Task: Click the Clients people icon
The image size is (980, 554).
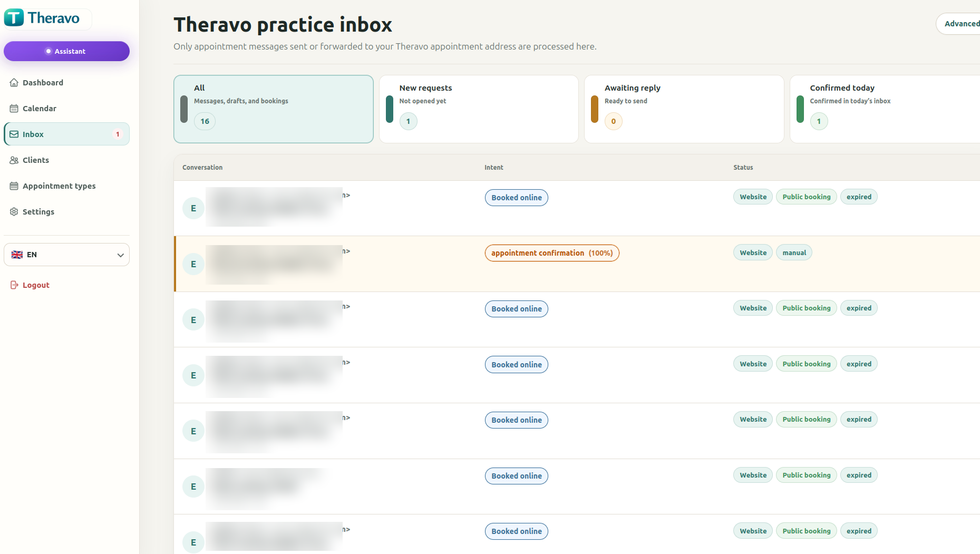Action: [x=14, y=160]
